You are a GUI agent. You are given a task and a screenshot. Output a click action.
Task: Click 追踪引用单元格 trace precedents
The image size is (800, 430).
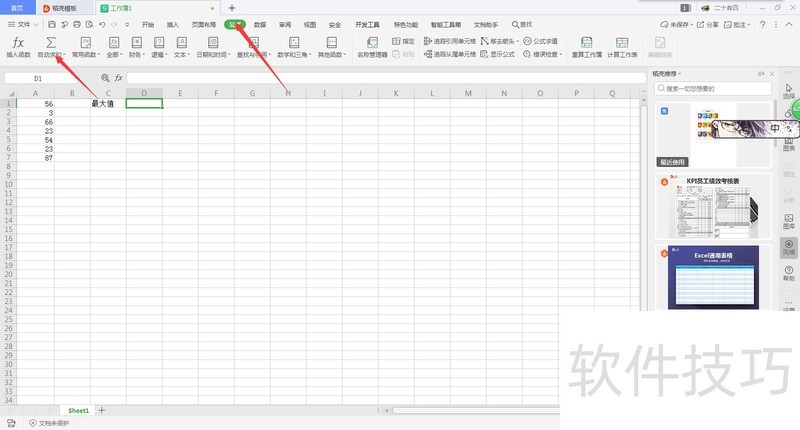click(x=449, y=41)
